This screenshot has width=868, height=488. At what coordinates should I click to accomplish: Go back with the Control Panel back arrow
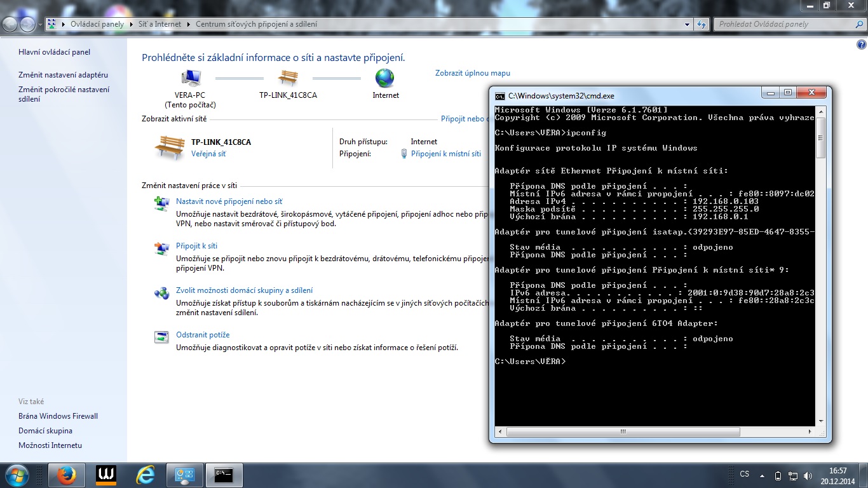click(x=10, y=24)
